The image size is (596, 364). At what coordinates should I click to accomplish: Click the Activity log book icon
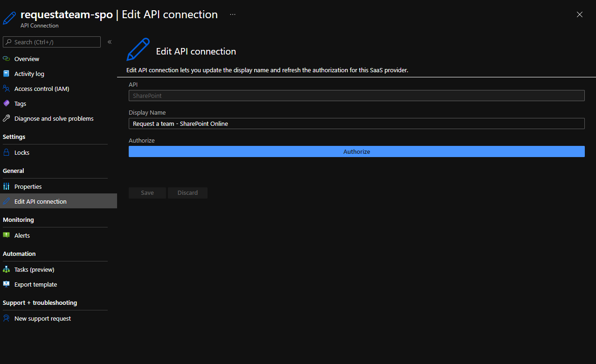6,74
